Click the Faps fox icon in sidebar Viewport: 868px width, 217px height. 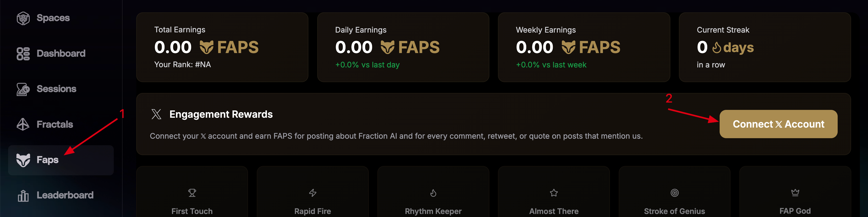(x=23, y=160)
